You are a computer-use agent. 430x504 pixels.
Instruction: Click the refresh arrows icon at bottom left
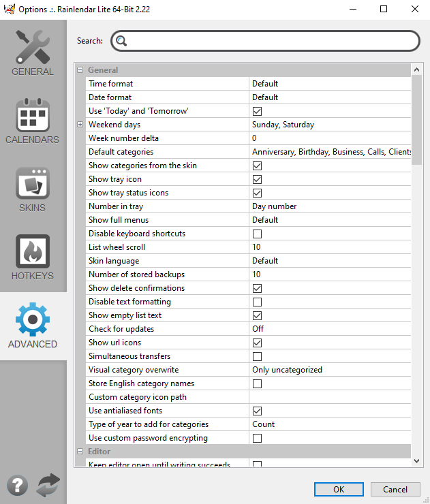pos(48,485)
